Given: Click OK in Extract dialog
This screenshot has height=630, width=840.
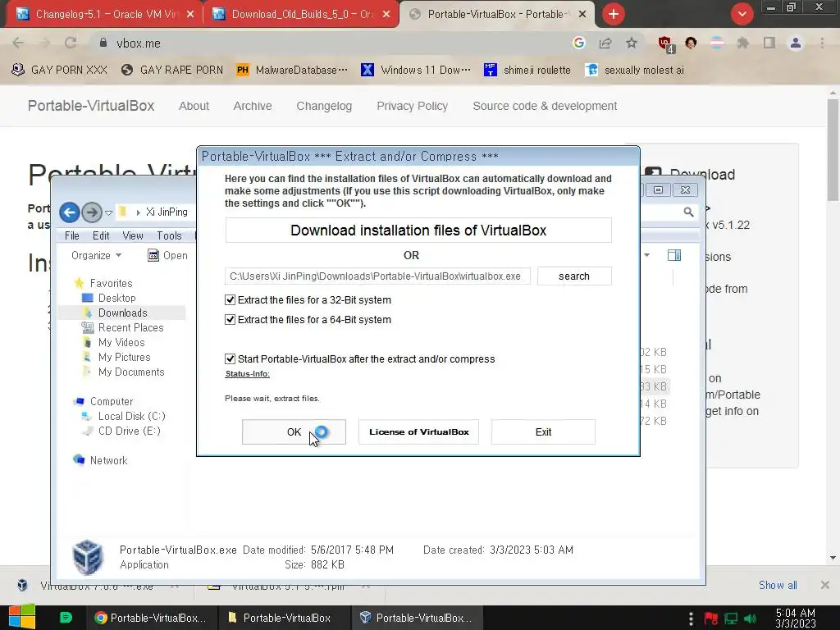Looking at the screenshot, I should tap(294, 431).
